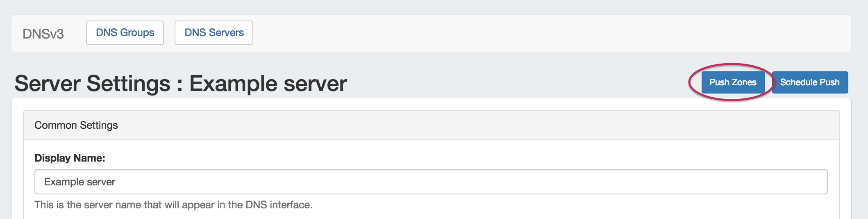The image size is (868, 219).
Task: Click the Schedule Push button
Action: tap(810, 82)
